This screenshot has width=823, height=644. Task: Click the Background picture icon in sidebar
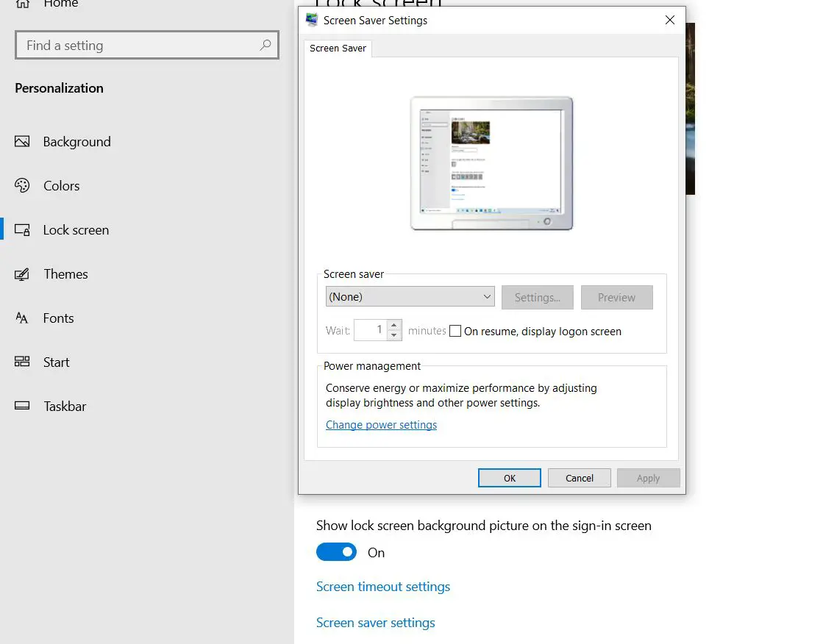(x=22, y=142)
